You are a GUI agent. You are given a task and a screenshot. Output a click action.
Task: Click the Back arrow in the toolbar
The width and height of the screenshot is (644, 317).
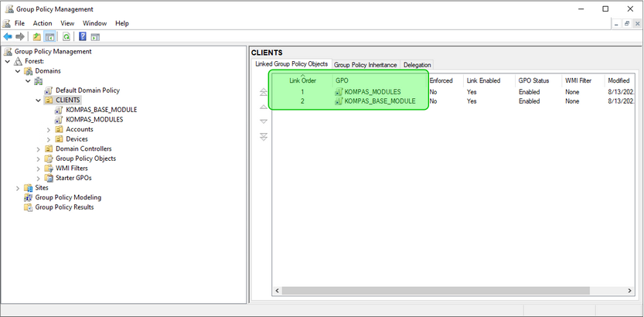tap(8, 37)
